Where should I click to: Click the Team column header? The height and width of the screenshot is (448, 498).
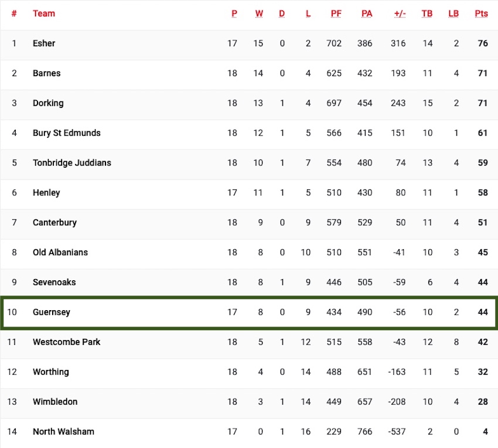tap(44, 13)
